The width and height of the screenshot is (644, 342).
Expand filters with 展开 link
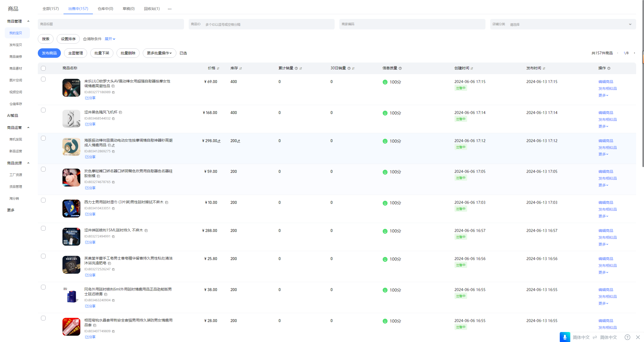[x=110, y=39]
